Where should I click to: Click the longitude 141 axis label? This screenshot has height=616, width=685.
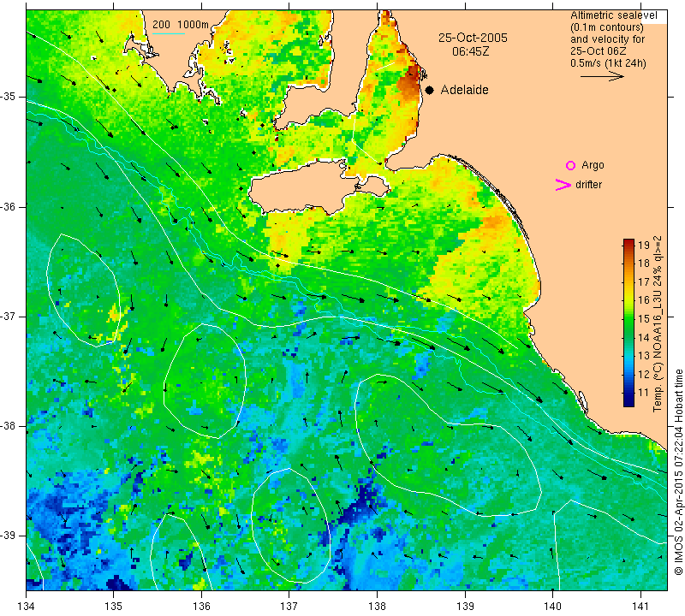coord(640,607)
